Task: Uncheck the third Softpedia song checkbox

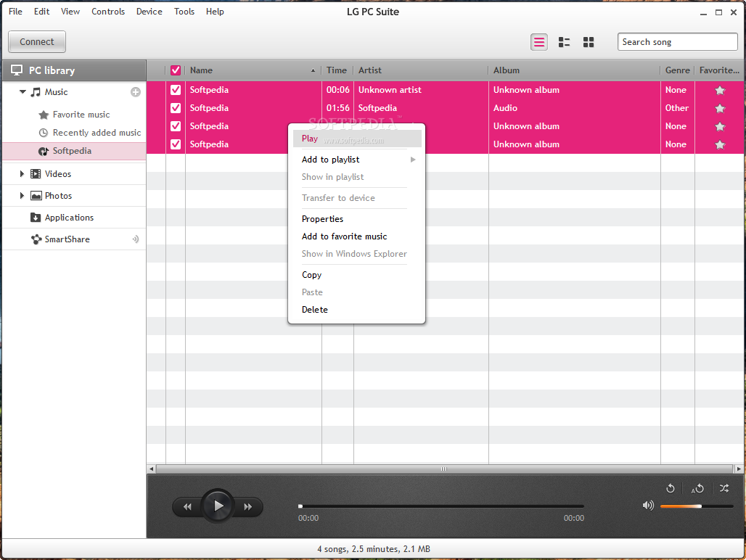Action: click(176, 126)
